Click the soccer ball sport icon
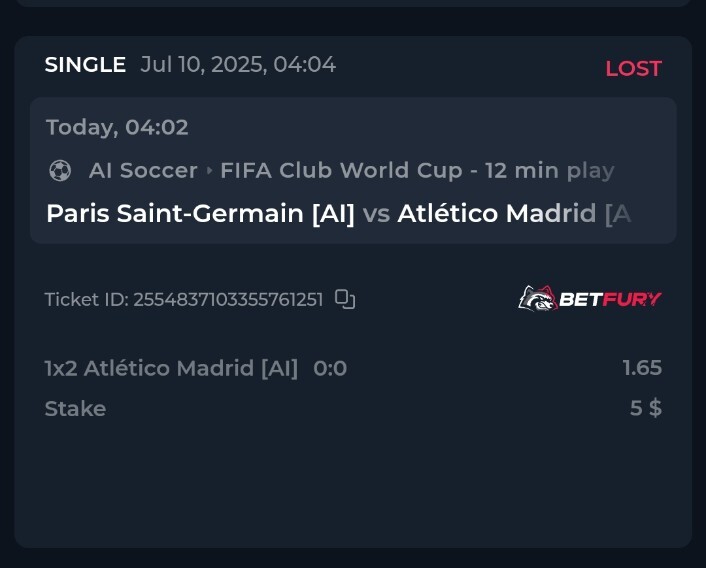 (x=60, y=171)
